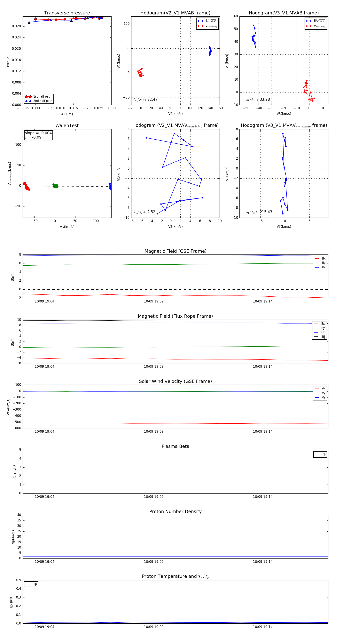Click the red data cluster in WalenTest plot
Screen dimensions: 351x644
coord(26,186)
